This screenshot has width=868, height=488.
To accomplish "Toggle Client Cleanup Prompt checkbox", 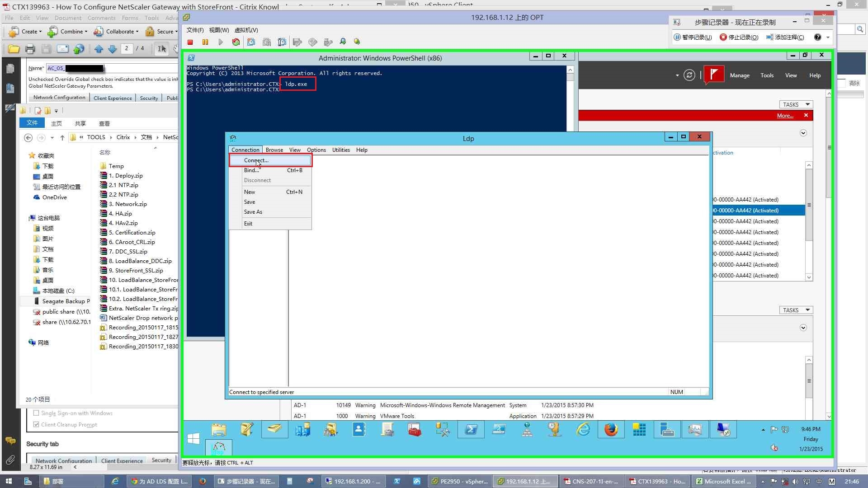I will pos(36,424).
